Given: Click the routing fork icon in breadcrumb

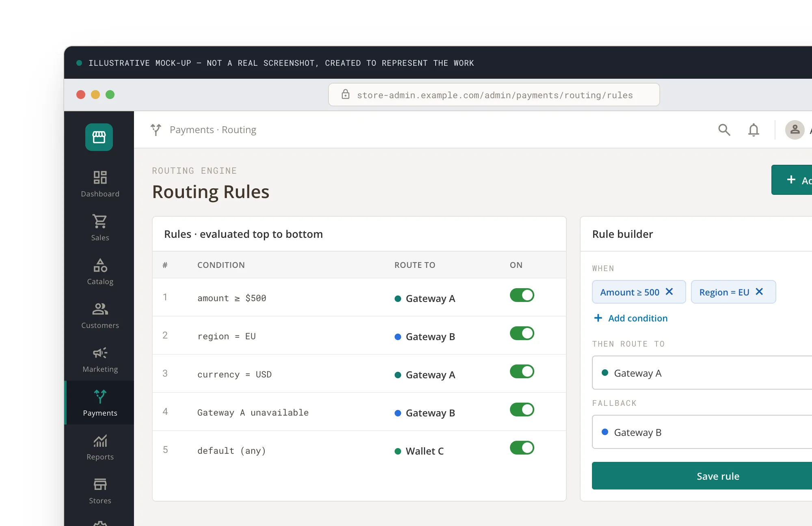Looking at the screenshot, I should click(x=156, y=130).
